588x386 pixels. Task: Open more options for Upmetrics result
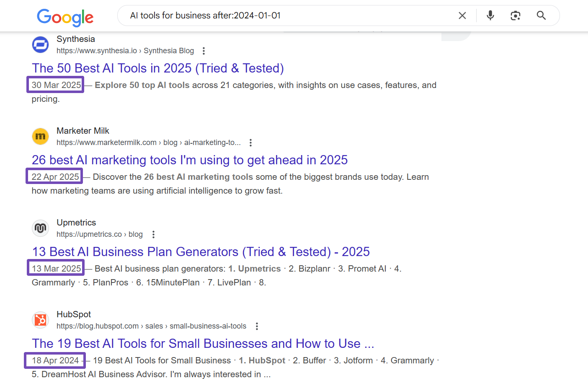click(153, 234)
